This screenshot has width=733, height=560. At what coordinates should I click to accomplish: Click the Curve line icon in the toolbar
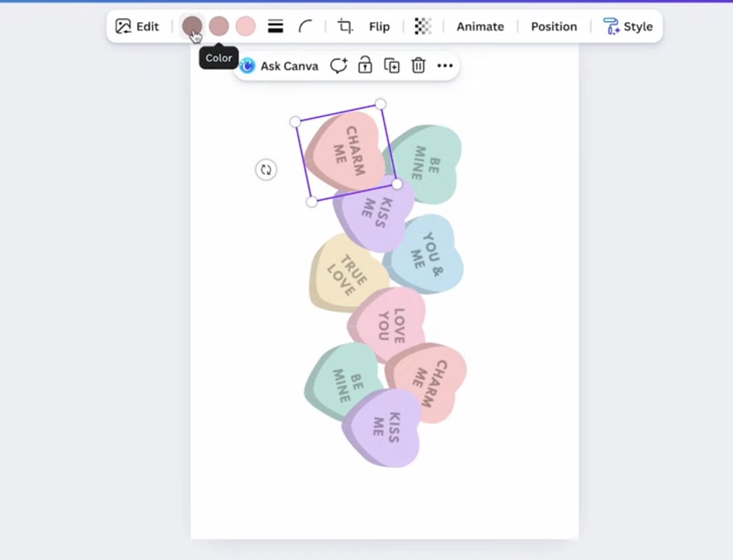[x=305, y=26]
